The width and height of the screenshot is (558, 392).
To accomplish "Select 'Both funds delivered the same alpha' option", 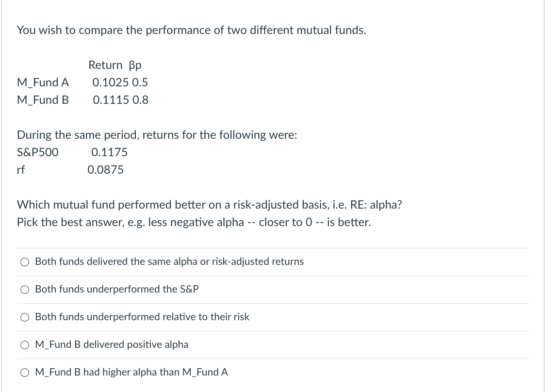I will pos(24,262).
